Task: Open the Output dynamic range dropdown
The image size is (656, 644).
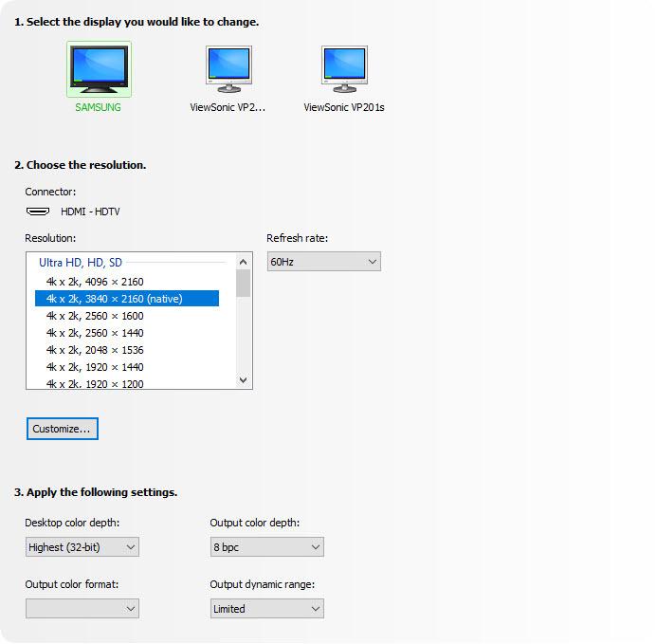Action: click(x=266, y=608)
